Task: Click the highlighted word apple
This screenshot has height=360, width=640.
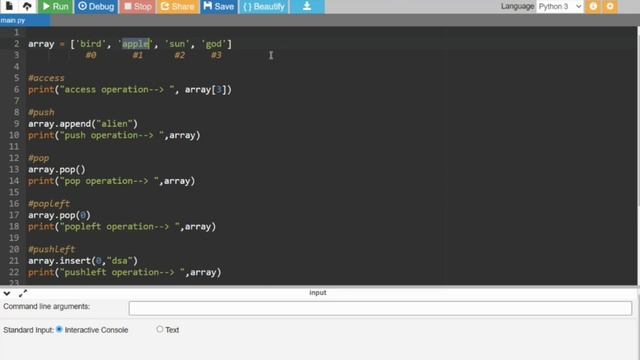Action: (x=136, y=44)
